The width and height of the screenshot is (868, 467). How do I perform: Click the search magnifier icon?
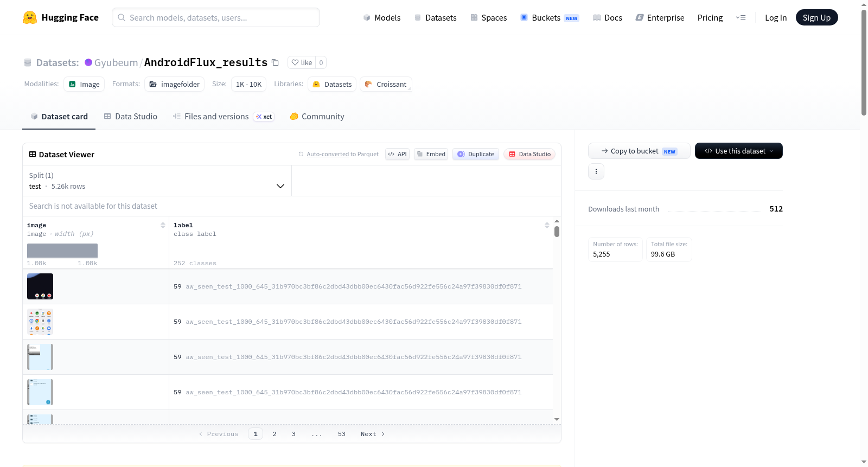(122, 17)
